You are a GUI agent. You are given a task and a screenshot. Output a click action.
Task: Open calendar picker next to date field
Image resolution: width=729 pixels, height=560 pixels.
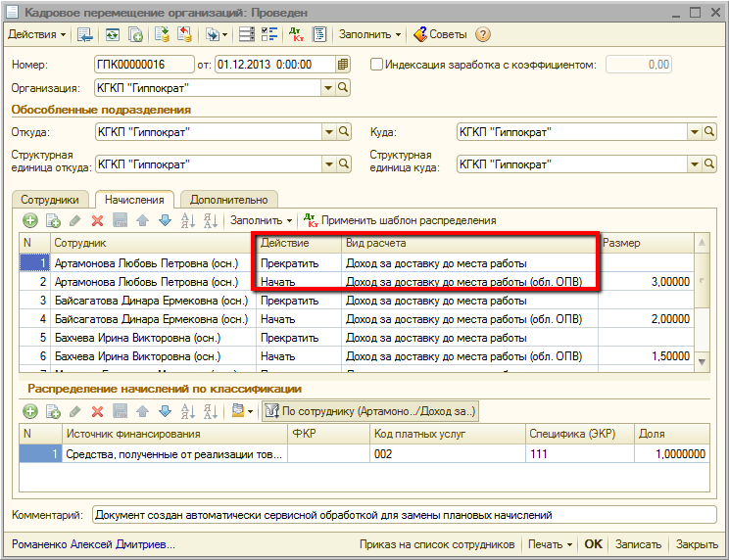(343, 65)
